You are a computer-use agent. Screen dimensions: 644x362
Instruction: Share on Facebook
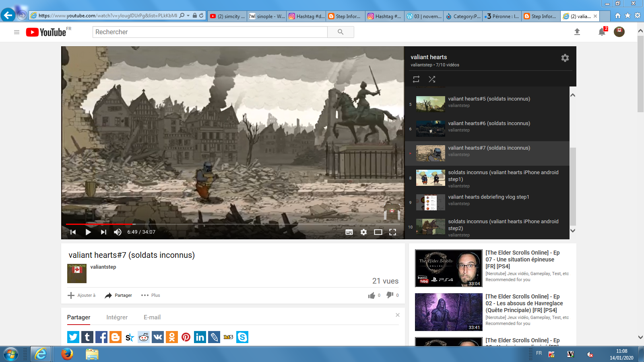click(101, 337)
